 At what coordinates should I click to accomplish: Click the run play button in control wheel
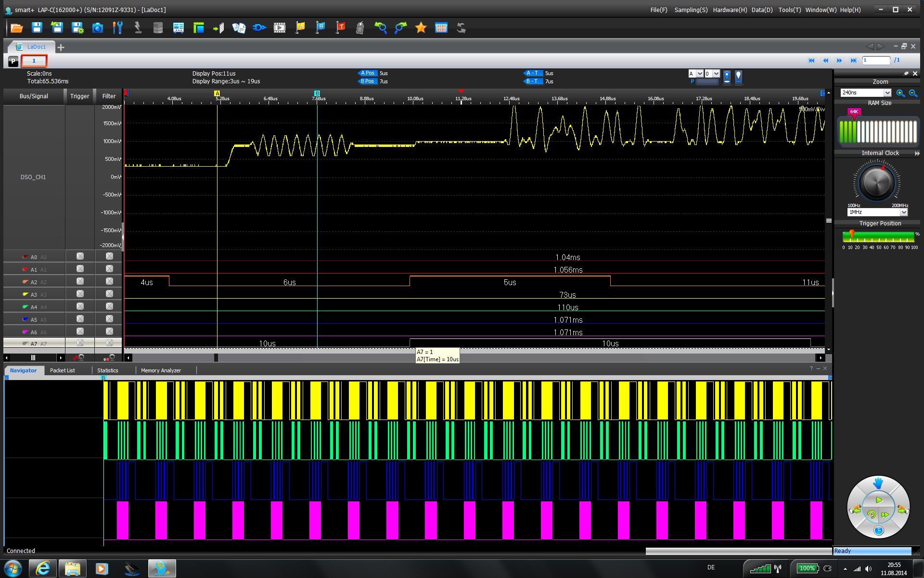coord(879,500)
